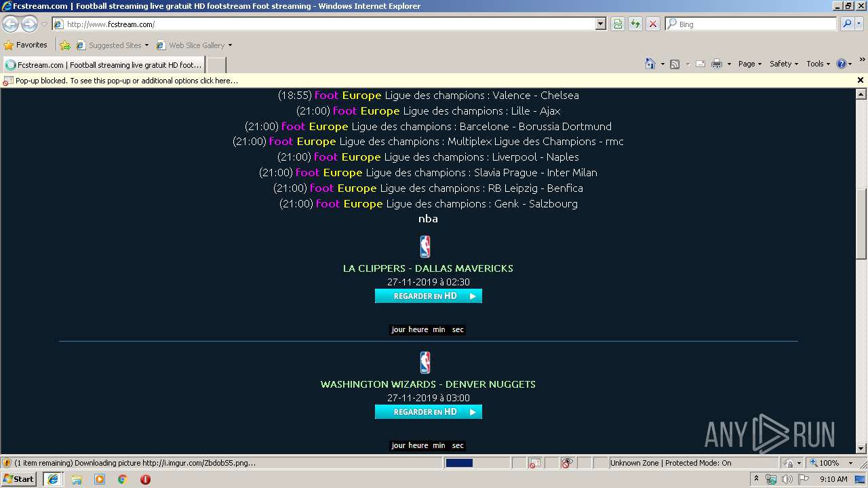Click the NBA logo above Washington Wizards game
This screenshot has height=488, width=868.
click(425, 363)
